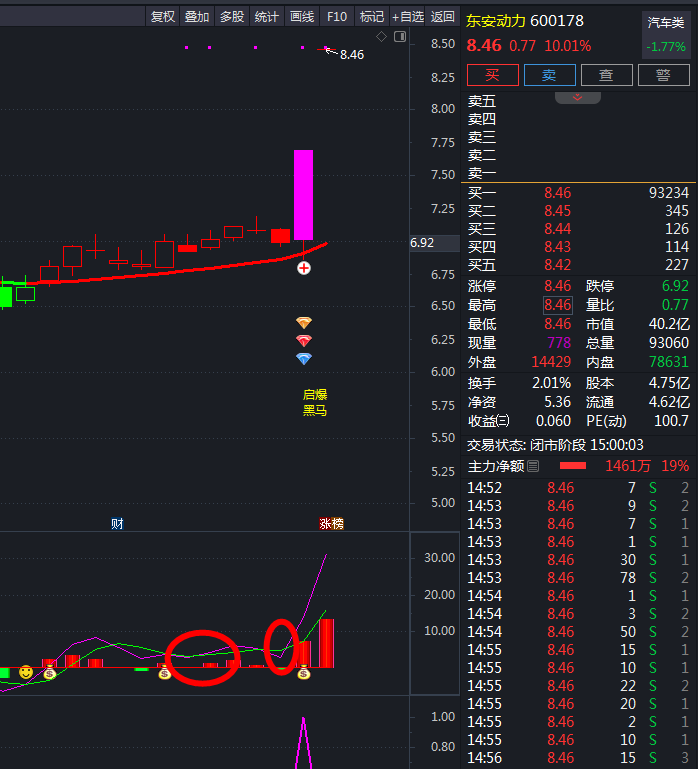Click the 交易状态 status line
The width and height of the screenshot is (698, 769).
(555, 445)
